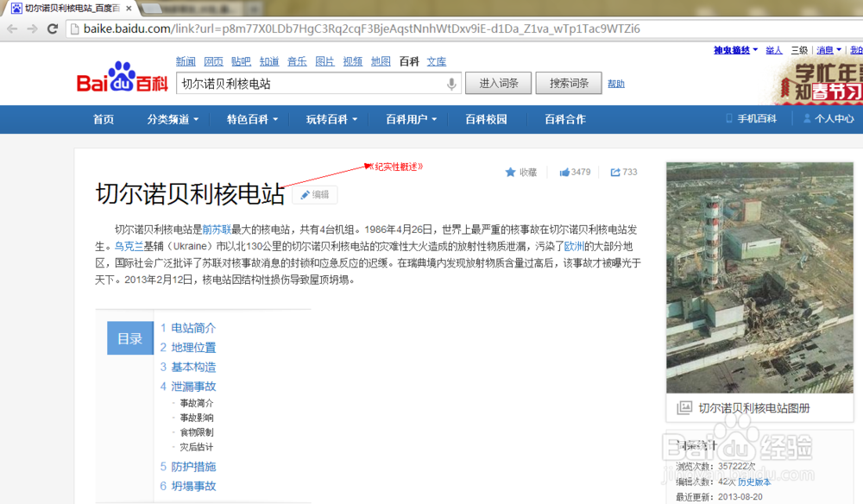Image resolution: width=863 pixels, height=504 pixels.
Task: Open the 切尔诺贝利核电站图册 album icon
Action: (x=684, y=407)
